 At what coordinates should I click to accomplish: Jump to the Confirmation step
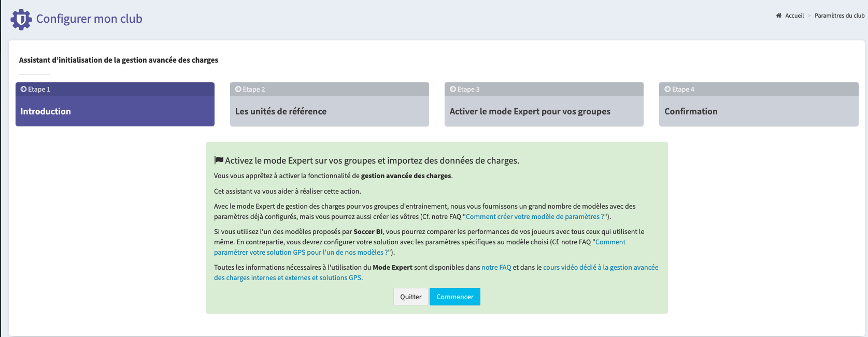click(x=759, y=104)
